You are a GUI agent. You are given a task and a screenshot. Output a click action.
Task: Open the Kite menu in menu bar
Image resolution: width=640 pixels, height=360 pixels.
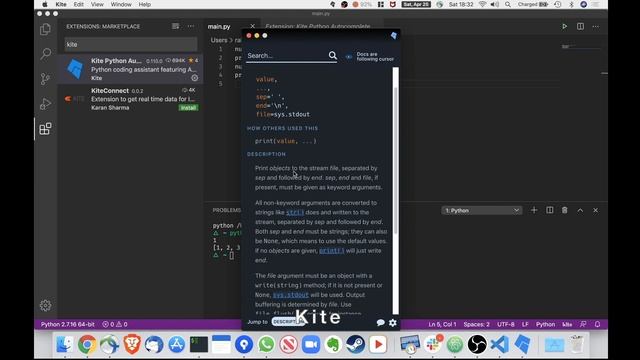pos(61,4)
